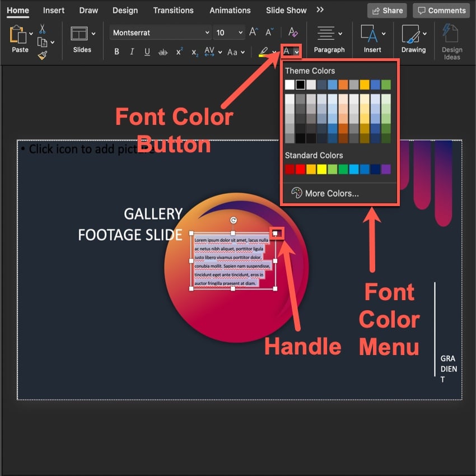
Task: Open the Drawing tools icon
Action: [x=410, y=35]
